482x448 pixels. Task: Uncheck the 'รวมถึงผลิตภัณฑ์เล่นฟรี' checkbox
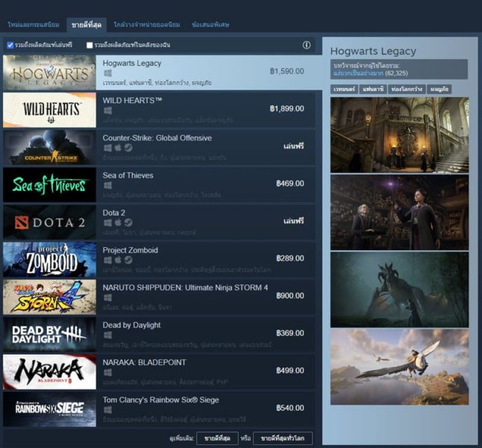[10, 46]
